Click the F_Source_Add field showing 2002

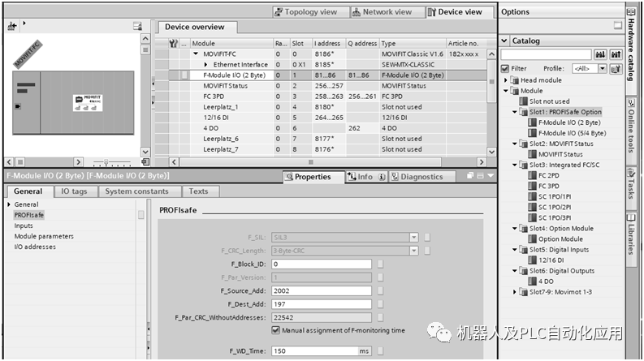tap(321, 291)
